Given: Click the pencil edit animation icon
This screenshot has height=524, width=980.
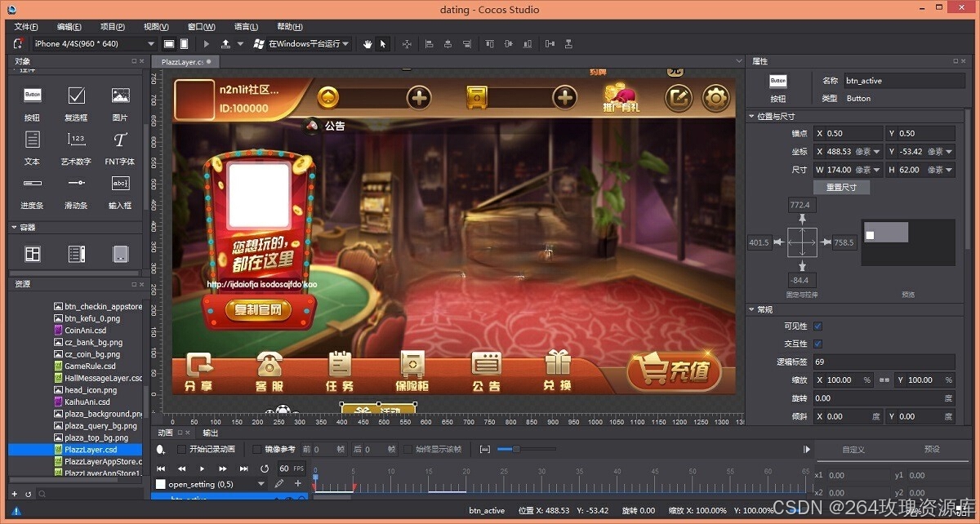Looking at the screenshot, I should click(x=279, y=484).
